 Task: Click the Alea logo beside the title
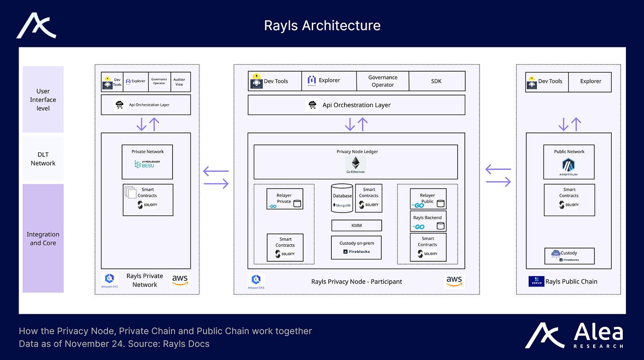click(36, 26)
